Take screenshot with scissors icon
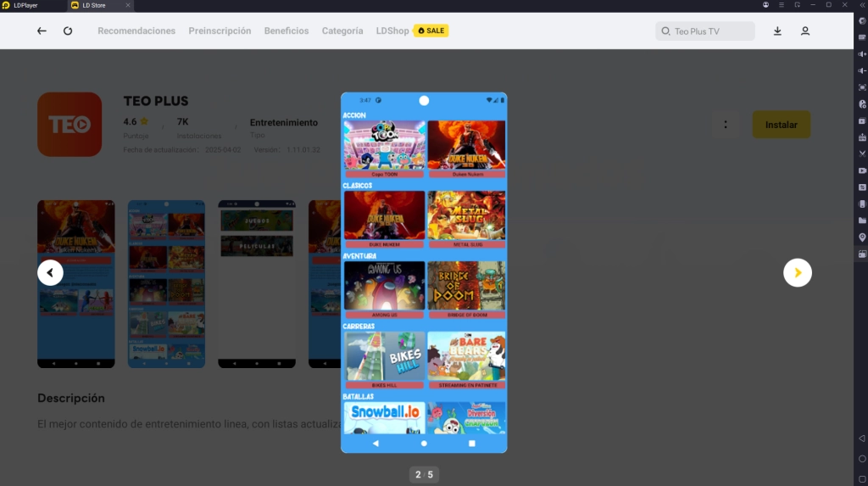 862,154
